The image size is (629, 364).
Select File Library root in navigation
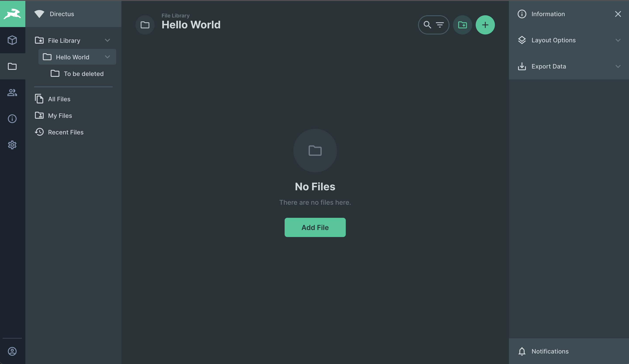[x=73, y=40]
